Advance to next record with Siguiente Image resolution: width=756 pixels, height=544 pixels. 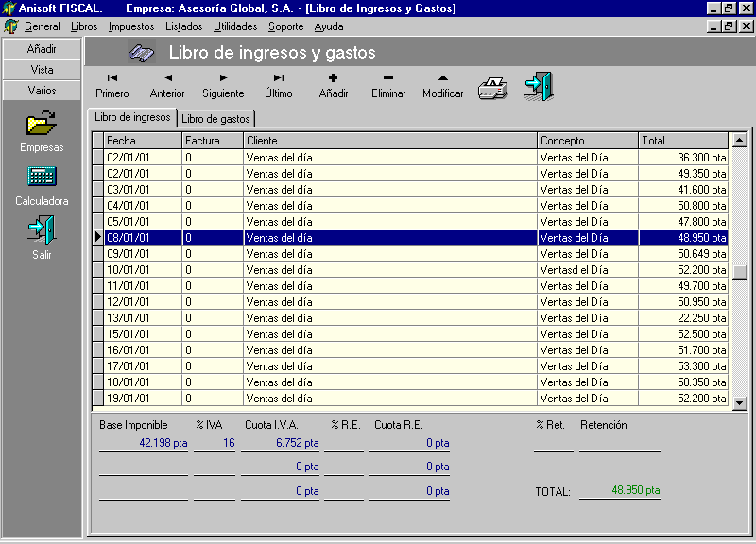click(x=223, y=86)
